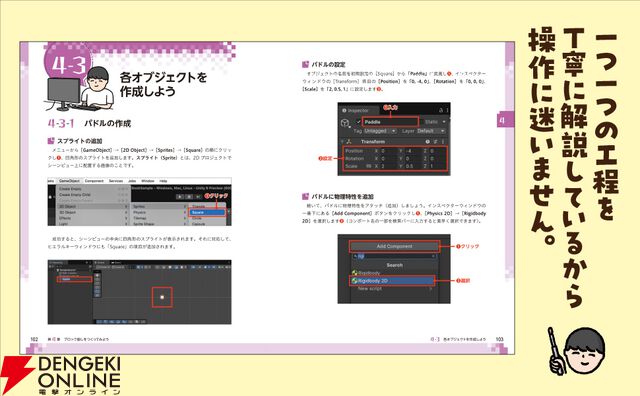The width and height of the screenshot is (640, 396).
Task: Open the Layer Default dropdown
Action: [431, 131]
